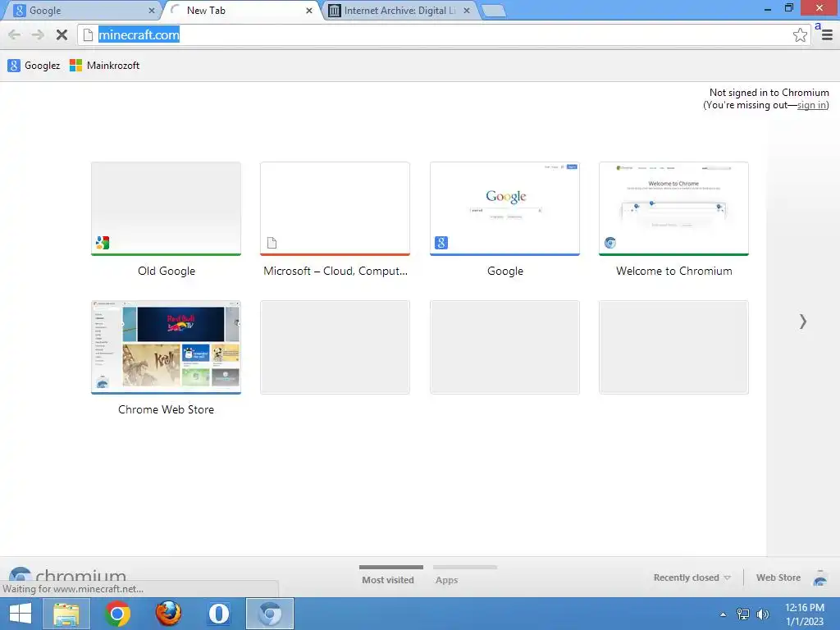
Task: Open the Mainkrozoft bookmark
Action: (105, 66)
